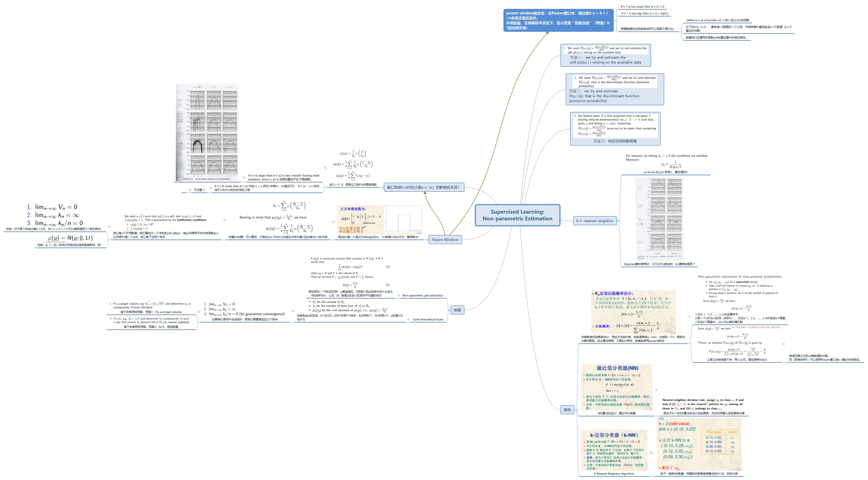Collapse toggle right of k-近邻分类器 slide

651,453
